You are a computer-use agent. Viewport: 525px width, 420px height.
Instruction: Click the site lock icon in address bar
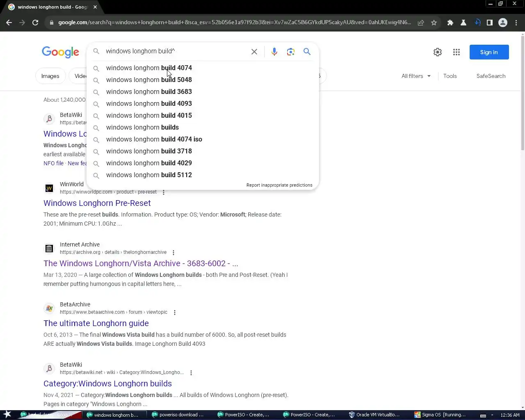click(52, 23)
